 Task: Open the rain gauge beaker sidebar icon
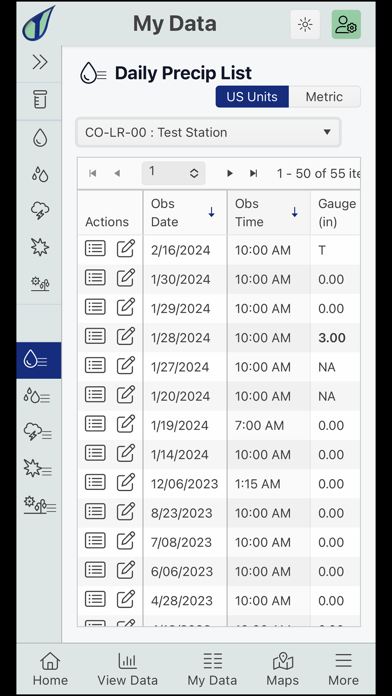pos(40,99)
